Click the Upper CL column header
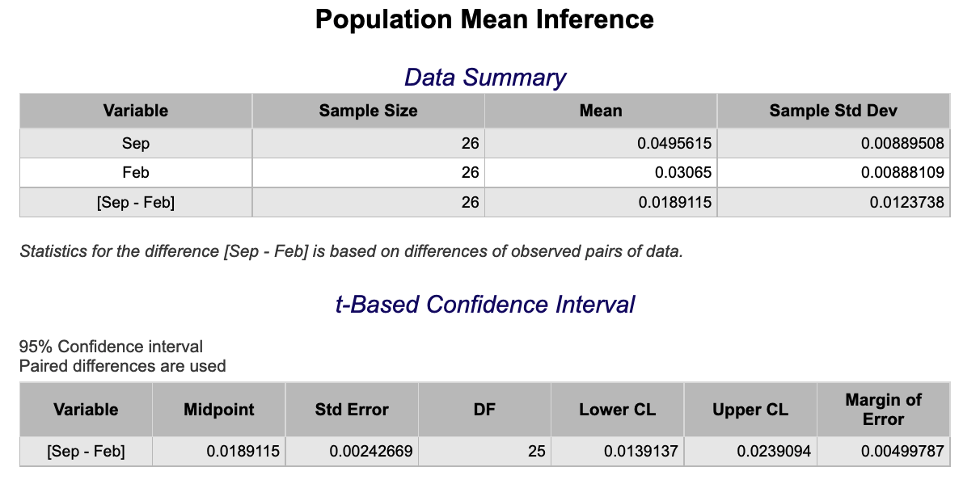The height and width of the screenshot is (484, 980). 750,410
